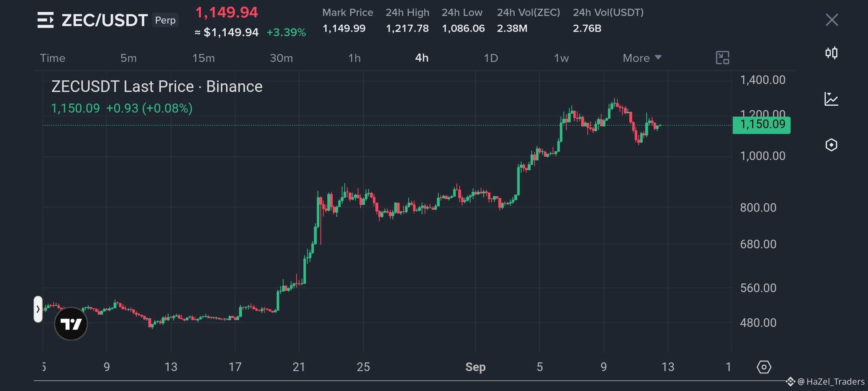
Task: Click the TradingView logo badge
Action: point(71,324)
